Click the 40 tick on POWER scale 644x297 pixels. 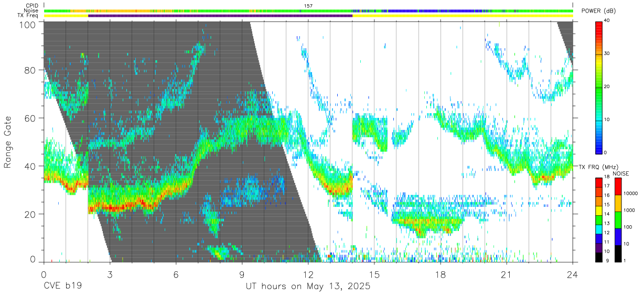tap(607, 21)
